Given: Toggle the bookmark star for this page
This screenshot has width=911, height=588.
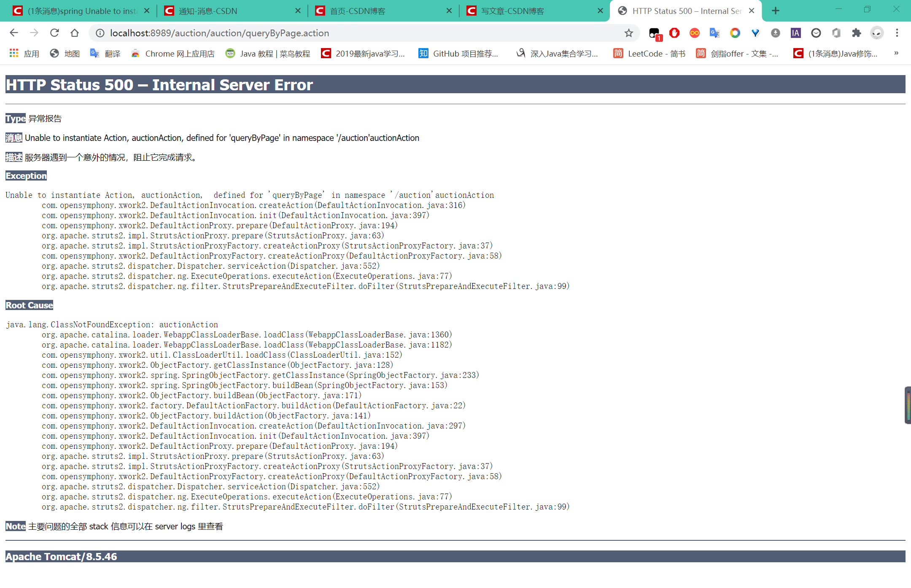Looking at the screenshot, I should pos(629,33).
